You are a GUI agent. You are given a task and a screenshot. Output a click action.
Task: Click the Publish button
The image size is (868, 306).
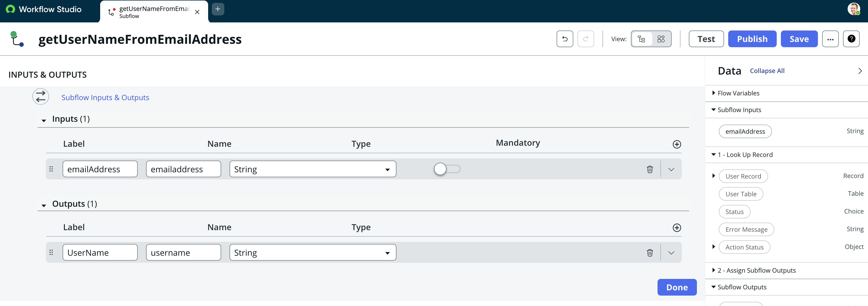752,39
